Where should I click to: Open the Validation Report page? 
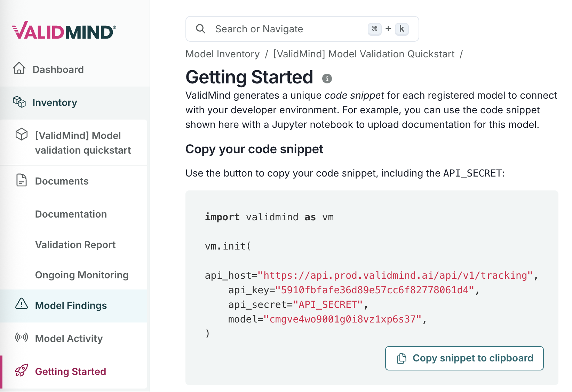pyautogui.click(x=75, y=245)
